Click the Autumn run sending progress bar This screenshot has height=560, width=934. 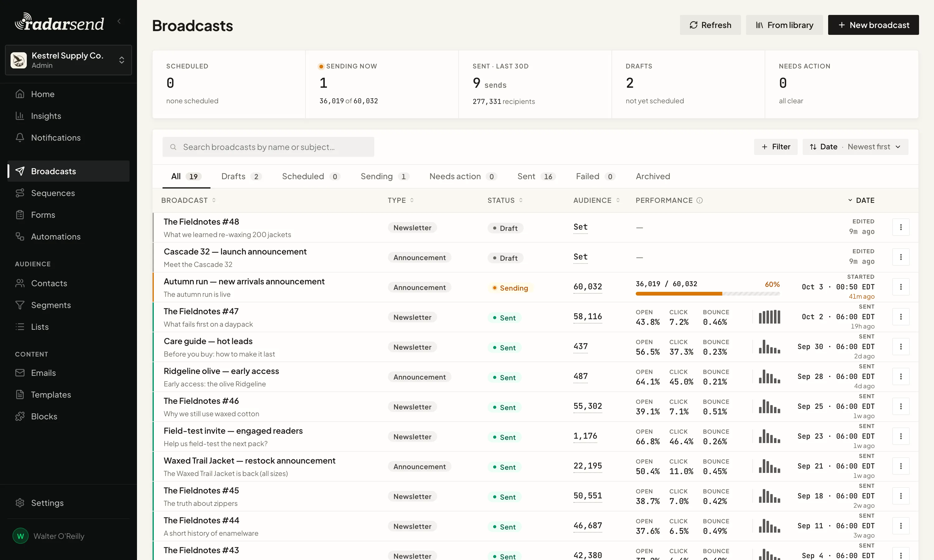tap(707, 294)
